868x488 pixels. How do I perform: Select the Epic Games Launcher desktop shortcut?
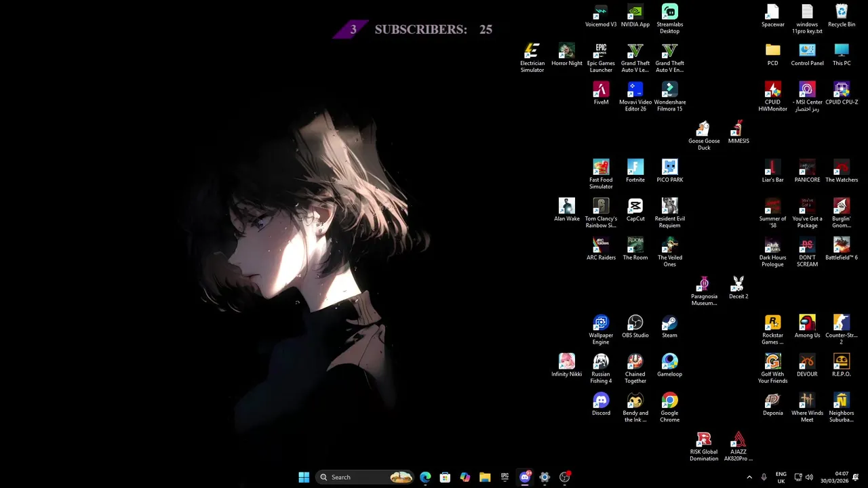(x=601, y=58)
